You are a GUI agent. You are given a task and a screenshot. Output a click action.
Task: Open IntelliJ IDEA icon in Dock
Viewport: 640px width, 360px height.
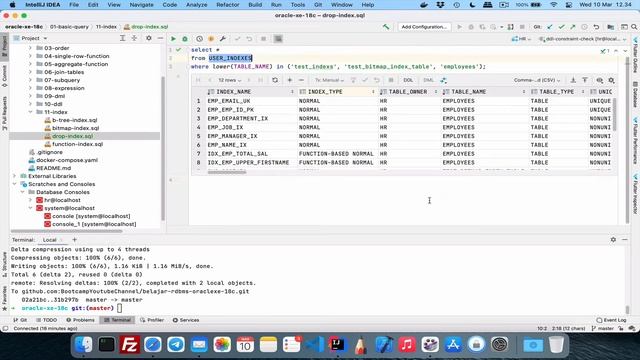[338, 345]
